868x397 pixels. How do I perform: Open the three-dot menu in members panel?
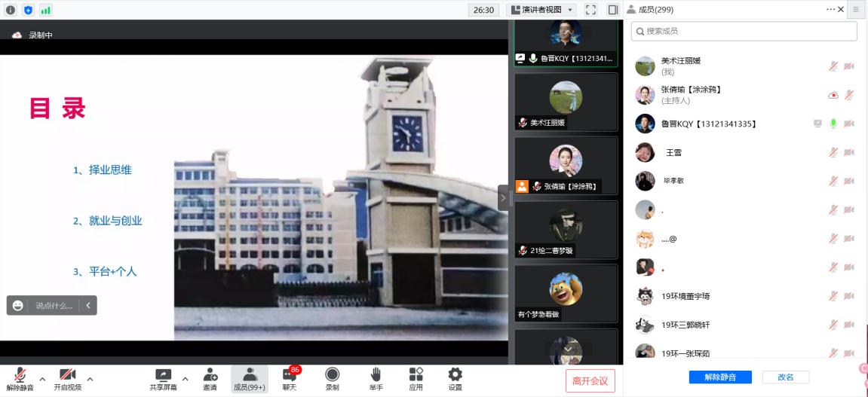pyautogui.click(x=830, y=10)
